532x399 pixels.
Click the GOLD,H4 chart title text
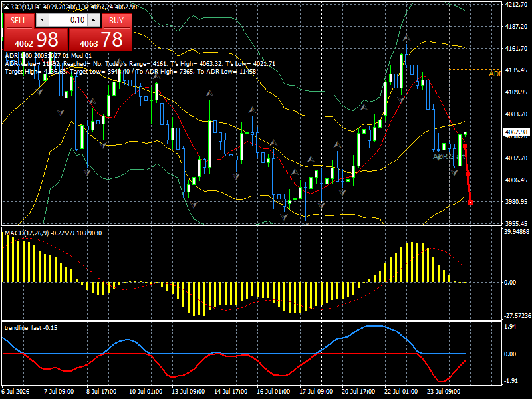pos(27,7)
